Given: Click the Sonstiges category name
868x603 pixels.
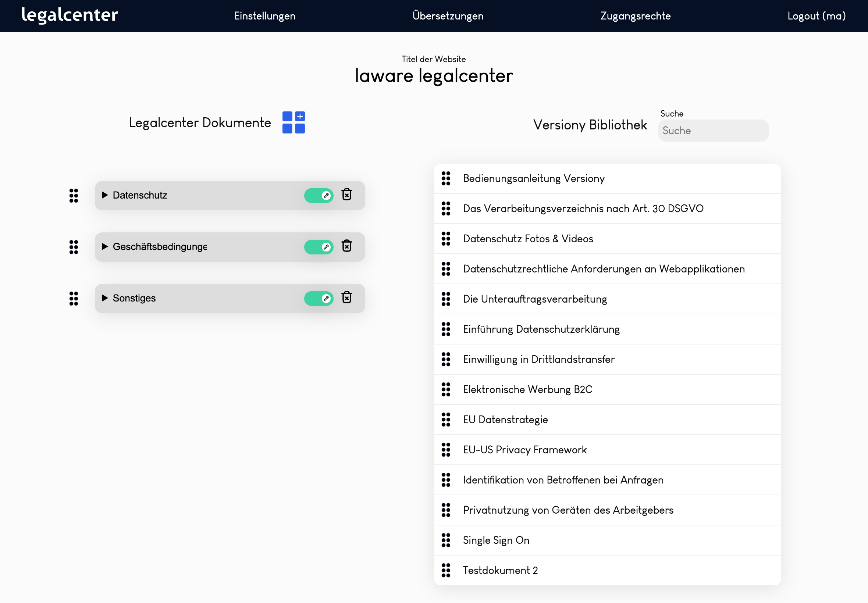Looking at the screenshot, I should point(134,298).
